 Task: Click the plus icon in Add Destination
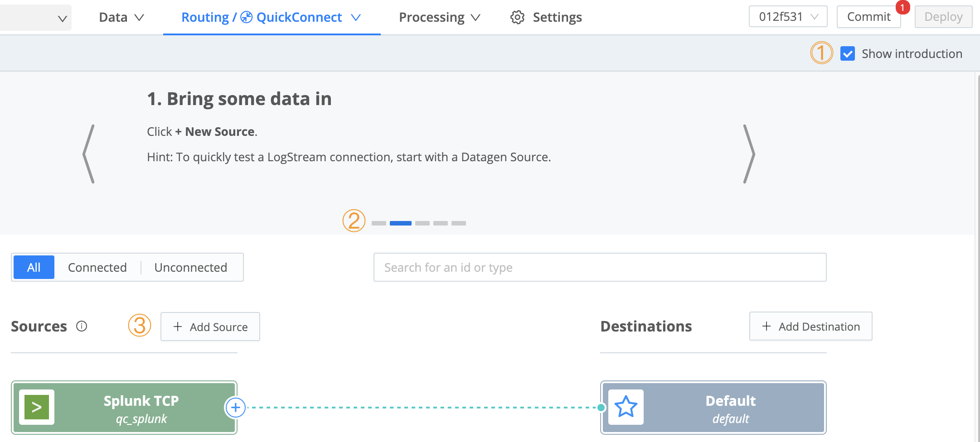click(x=767, y=326)
